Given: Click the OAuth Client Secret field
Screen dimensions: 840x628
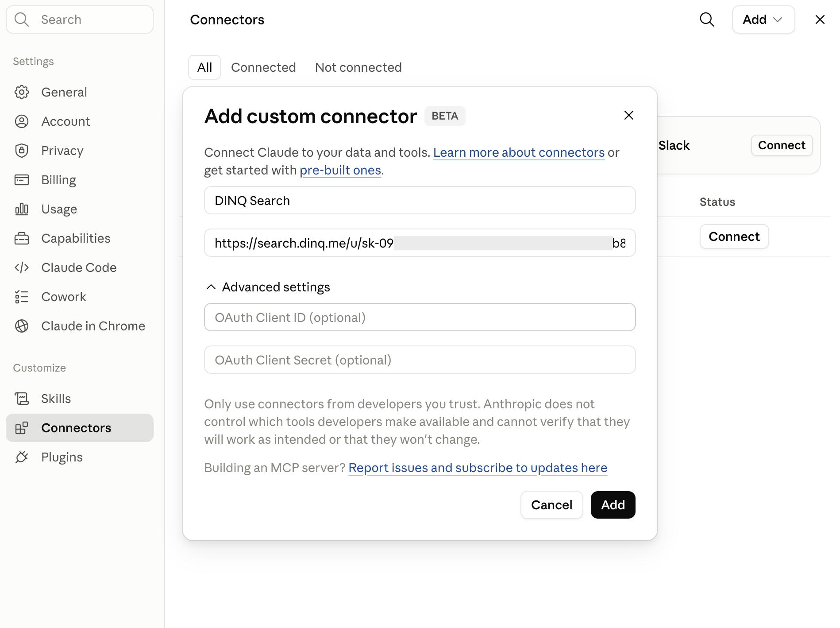Looking at the screenshot, I should click(420, 360).
